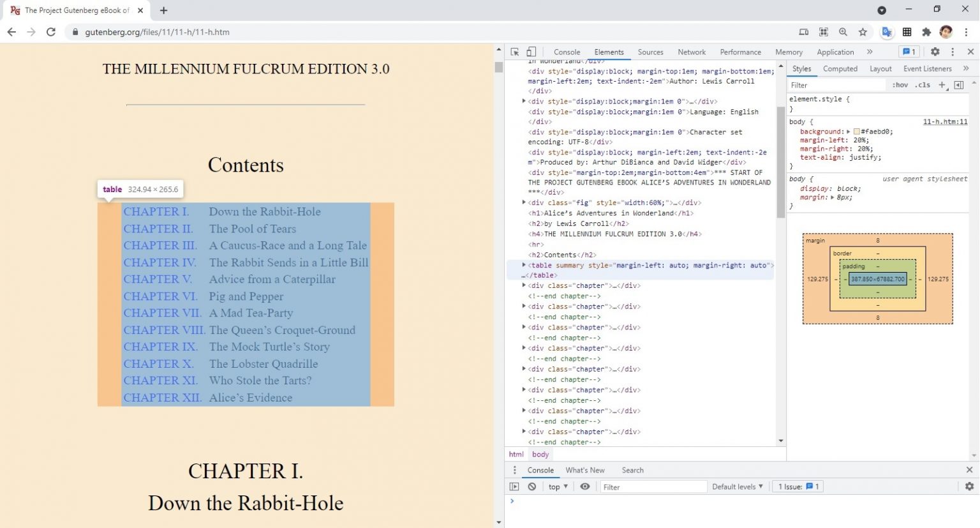Expand the table element in DOM tree
Image resolution: width=980 pixels, height=528 pixels.
tap(524, 265)
